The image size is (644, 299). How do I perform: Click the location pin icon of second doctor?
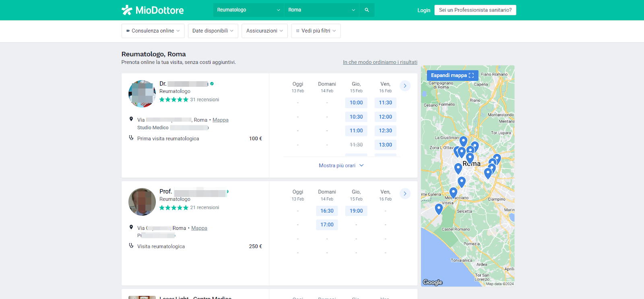131,227
